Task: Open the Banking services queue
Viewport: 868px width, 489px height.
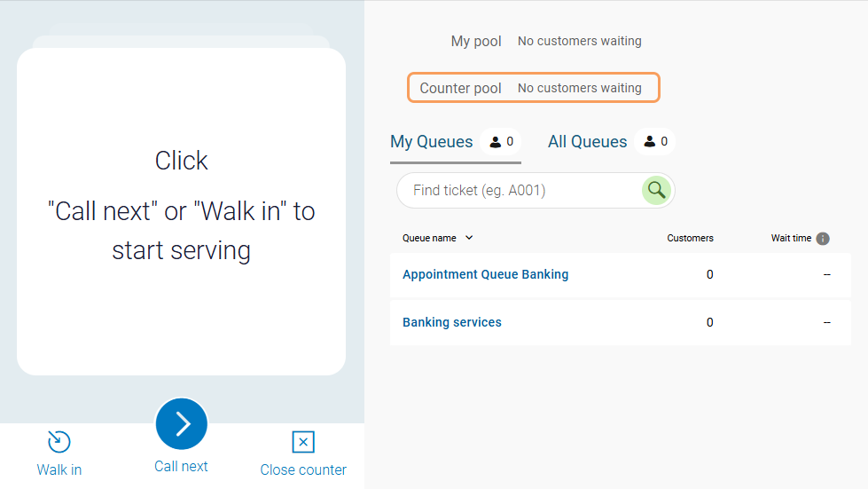Action: (x=452, y=322)
